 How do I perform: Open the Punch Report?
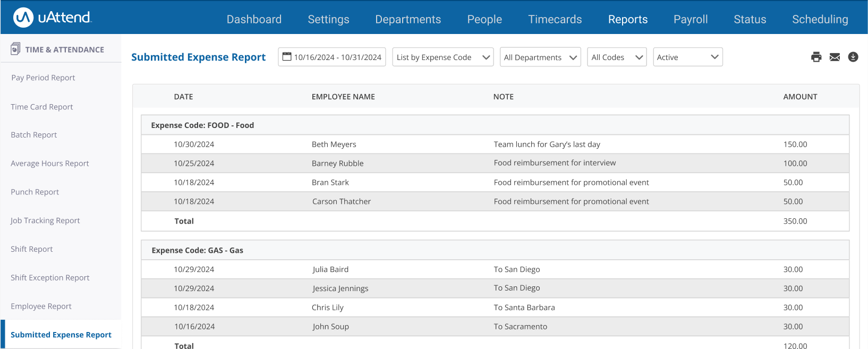click(x=35, y=192)
